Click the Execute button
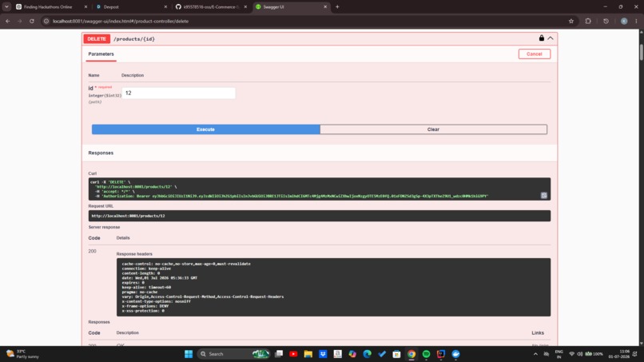Screen dimensions: 644x362 click(206, 129)
